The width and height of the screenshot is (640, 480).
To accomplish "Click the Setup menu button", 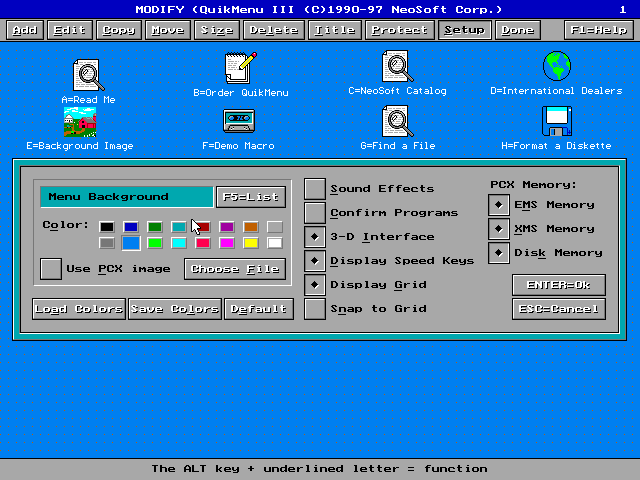I will [464, 30].
